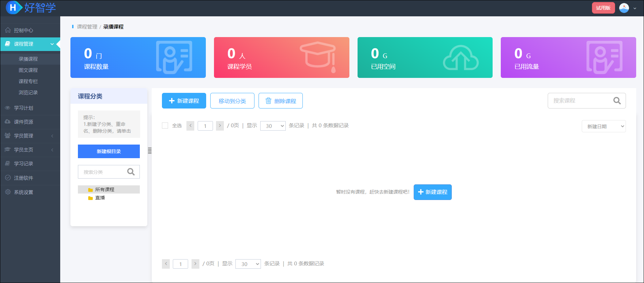
Task: Click the user avatar icon
Action: pos(624,8)
